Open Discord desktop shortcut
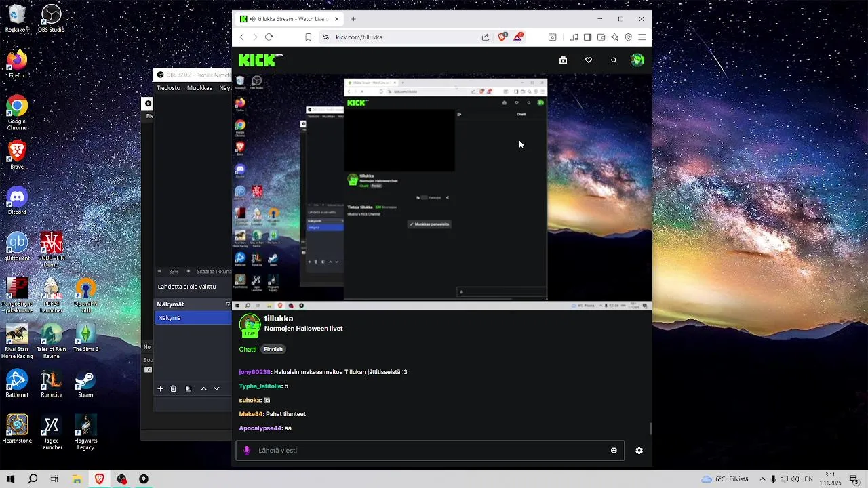 coord(17,201)
